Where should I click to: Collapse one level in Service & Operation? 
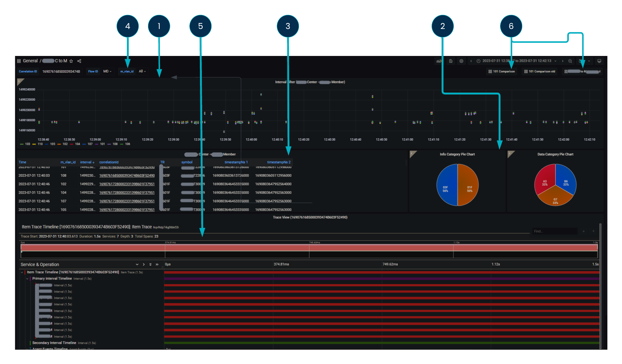[144, 265]
